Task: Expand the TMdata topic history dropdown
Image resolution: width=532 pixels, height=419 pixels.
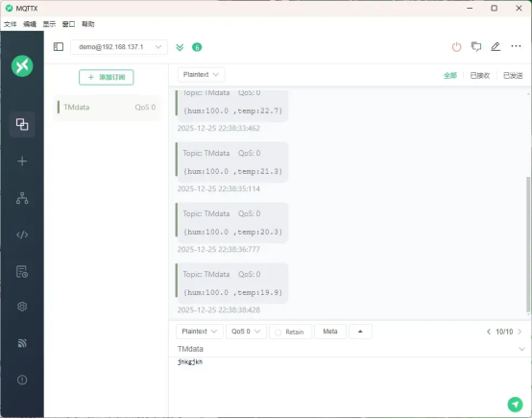Action: point(521,349)
